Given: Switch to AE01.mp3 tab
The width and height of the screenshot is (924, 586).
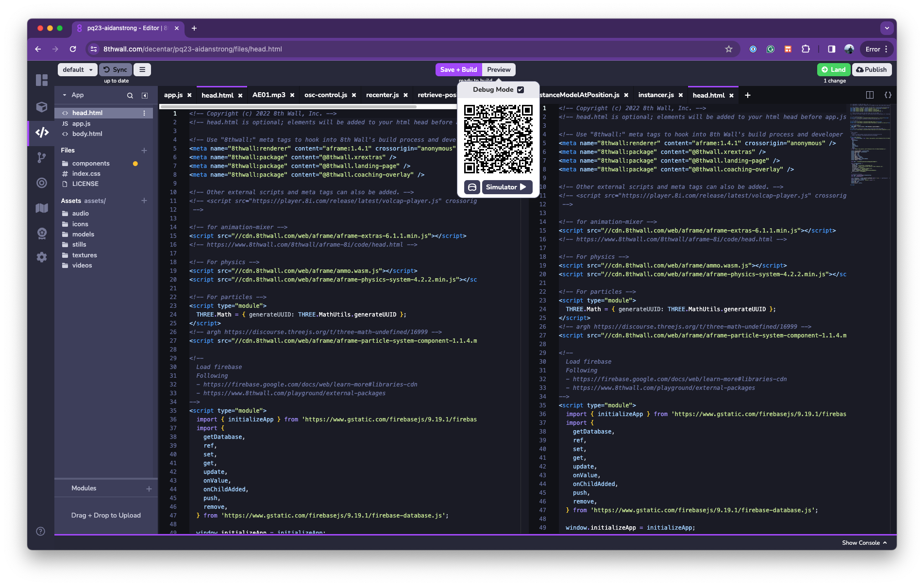Looking at the screenshot, I should [x=269, y=95].
